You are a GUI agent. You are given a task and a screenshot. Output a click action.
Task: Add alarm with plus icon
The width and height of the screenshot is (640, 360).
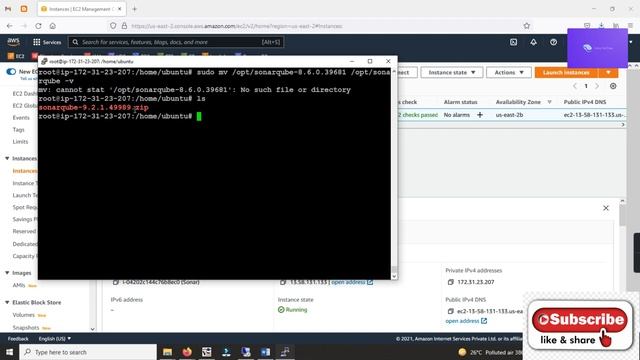[480, 115]
